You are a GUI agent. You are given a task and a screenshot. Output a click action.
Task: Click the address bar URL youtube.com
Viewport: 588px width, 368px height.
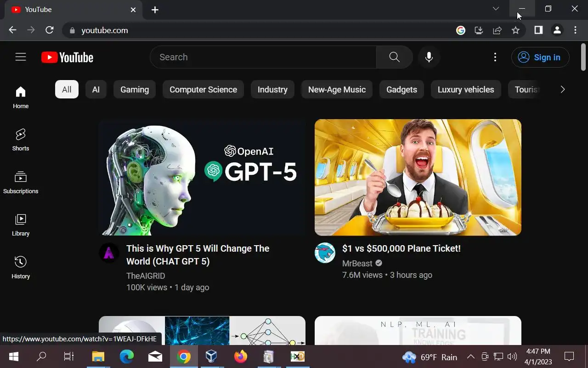pyautogui.click(x=105, y=30)
